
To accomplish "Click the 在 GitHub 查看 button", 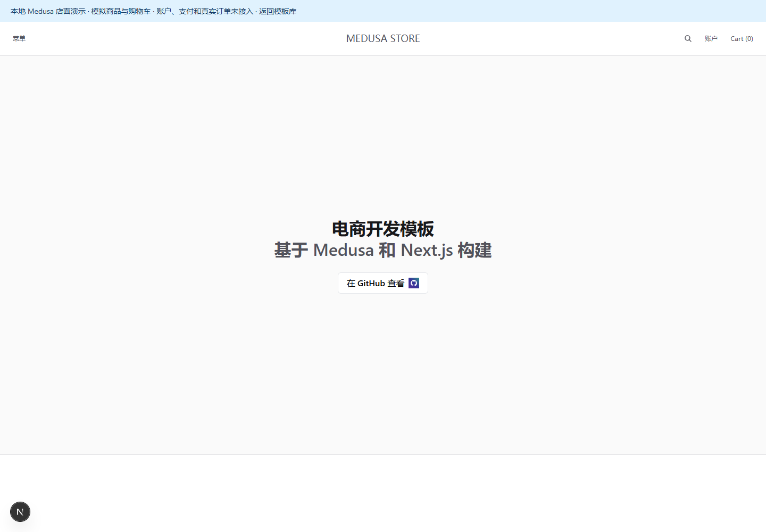I will pyautogui.click(x=383, y=283).
